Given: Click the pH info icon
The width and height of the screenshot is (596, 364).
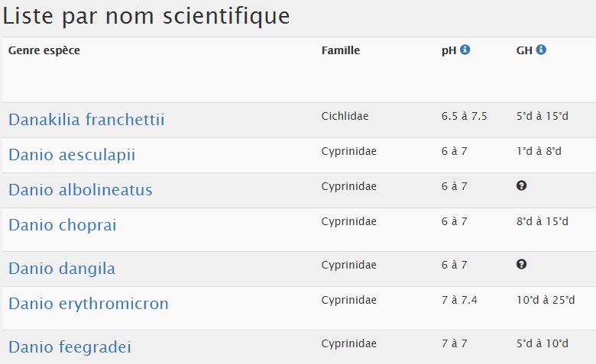Looking at the screenshot, I should point(465,50).
